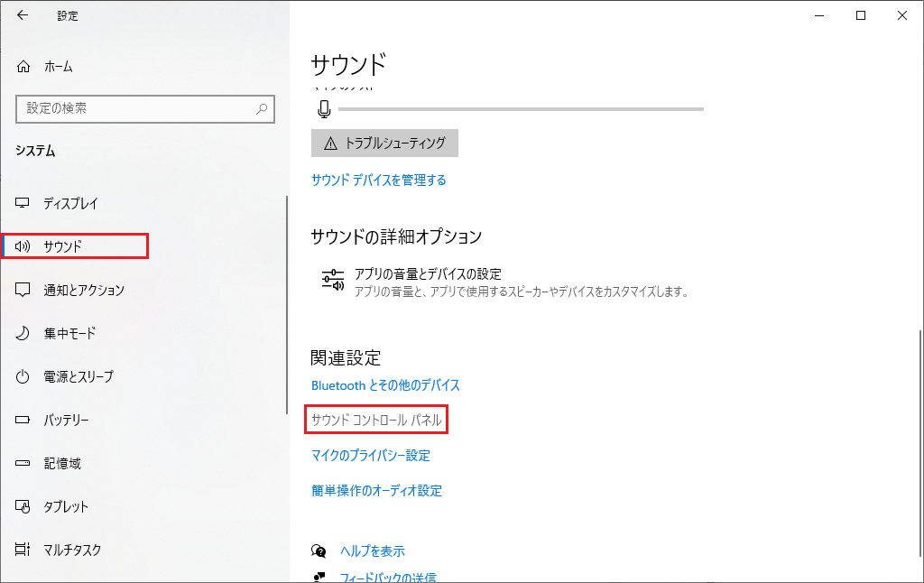Open サウンド コントロール パネル link
924x583 pixels.
point(377,421)
